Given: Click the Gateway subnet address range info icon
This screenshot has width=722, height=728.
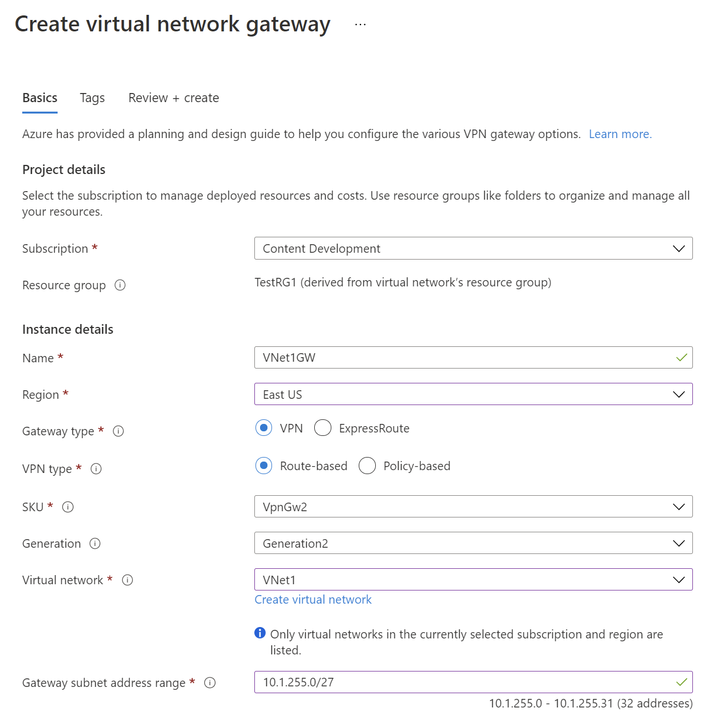Looking at the screenshot, I should [210, 683].
